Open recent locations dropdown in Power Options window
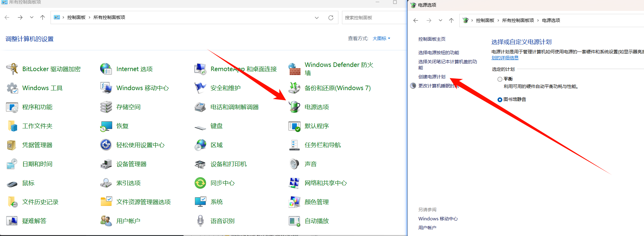644x236 pixels. pyautogui.click(x=440, y=20)
